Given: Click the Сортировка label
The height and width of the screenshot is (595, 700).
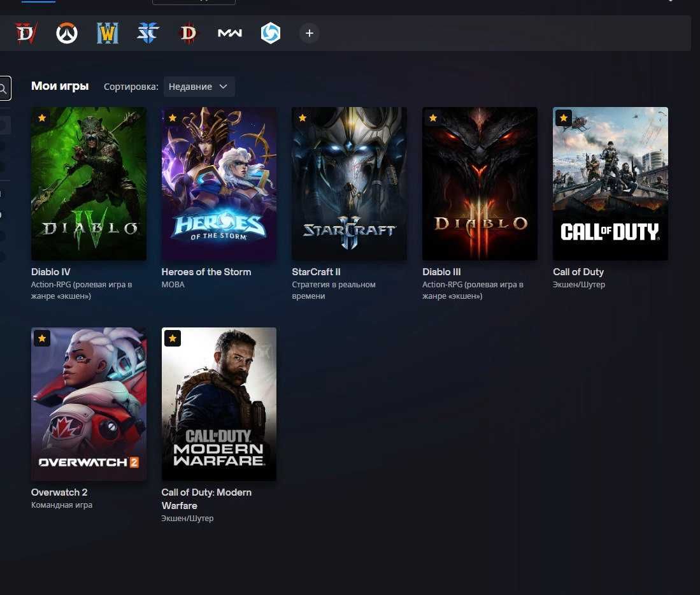Looking at the screenshot, I should [x=131, y=87].
